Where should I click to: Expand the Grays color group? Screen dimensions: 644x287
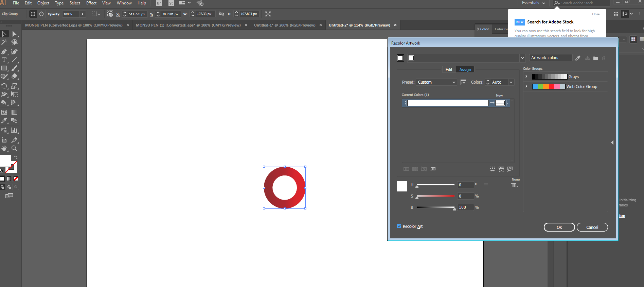pos(526,77)
